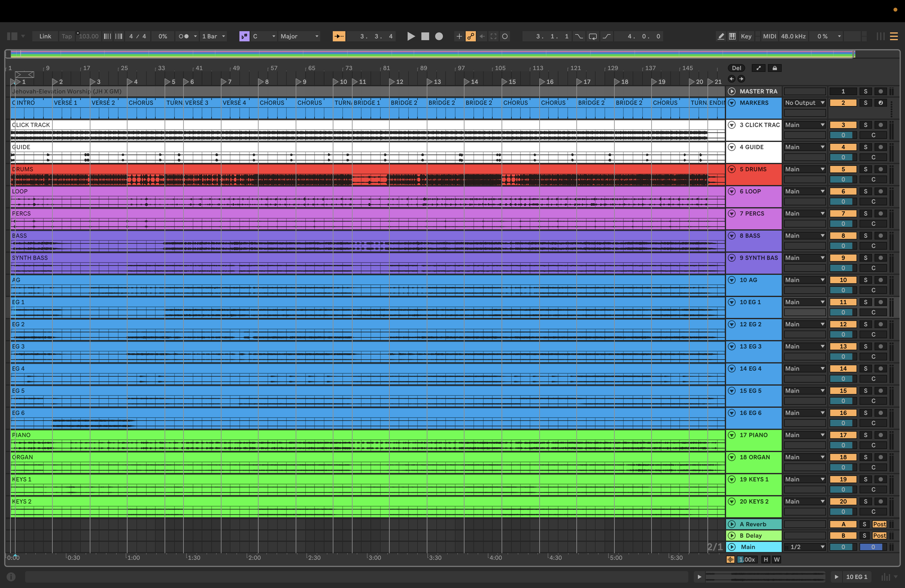Open the Main output routing 1/2 dropdown

[x=805, y=547]
